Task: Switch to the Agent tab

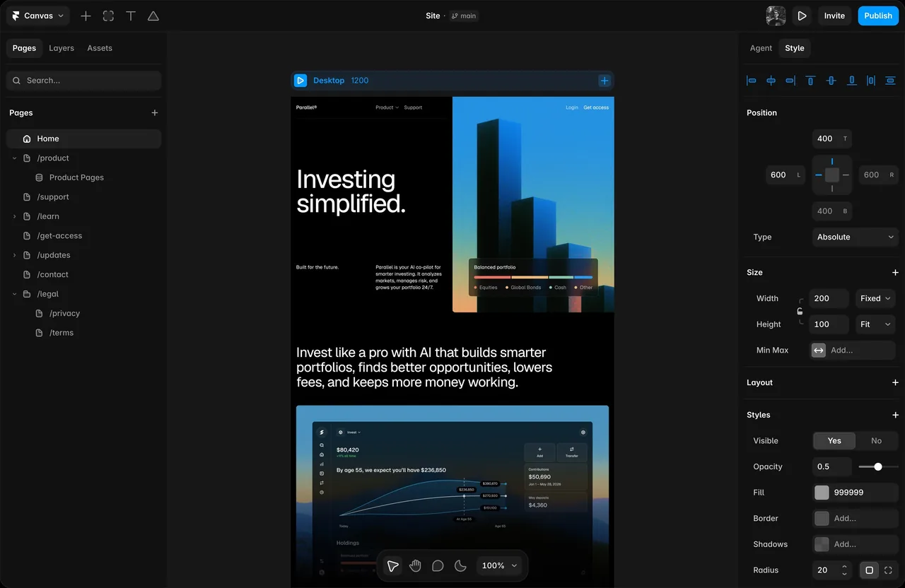Action: point(761,48)
